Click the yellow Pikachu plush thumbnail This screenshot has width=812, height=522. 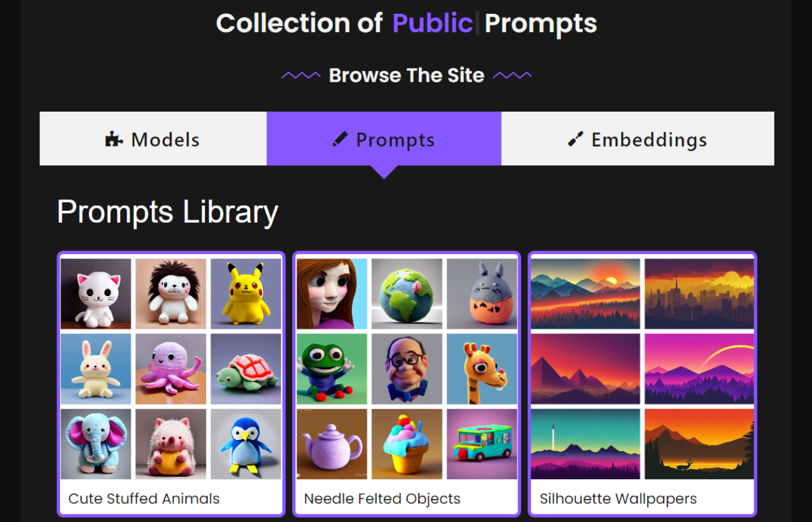[246, 294]
